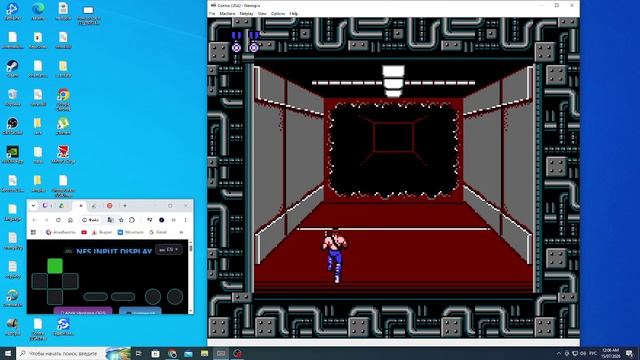Open the Options menu in Nestopia
The image size is (640, 360).
click(x=278, y=13)
